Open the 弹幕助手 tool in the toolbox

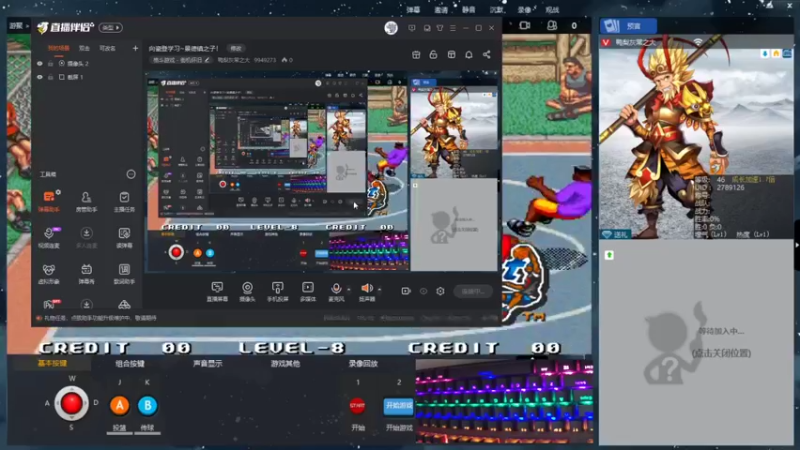(49, 201)
